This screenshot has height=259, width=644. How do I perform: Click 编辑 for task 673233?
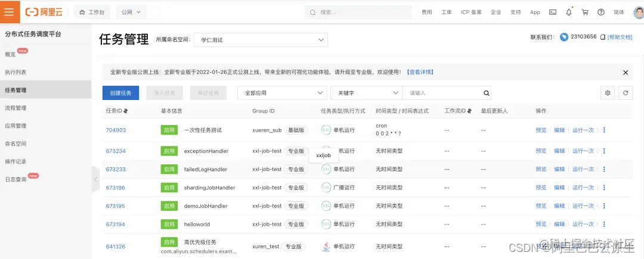(559, 169)
